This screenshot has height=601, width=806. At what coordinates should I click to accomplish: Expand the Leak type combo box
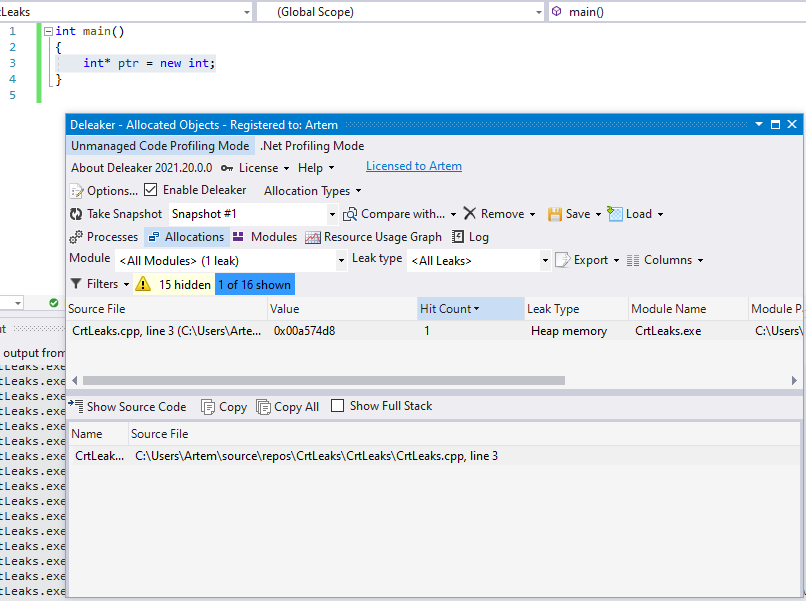click(545, 261)
